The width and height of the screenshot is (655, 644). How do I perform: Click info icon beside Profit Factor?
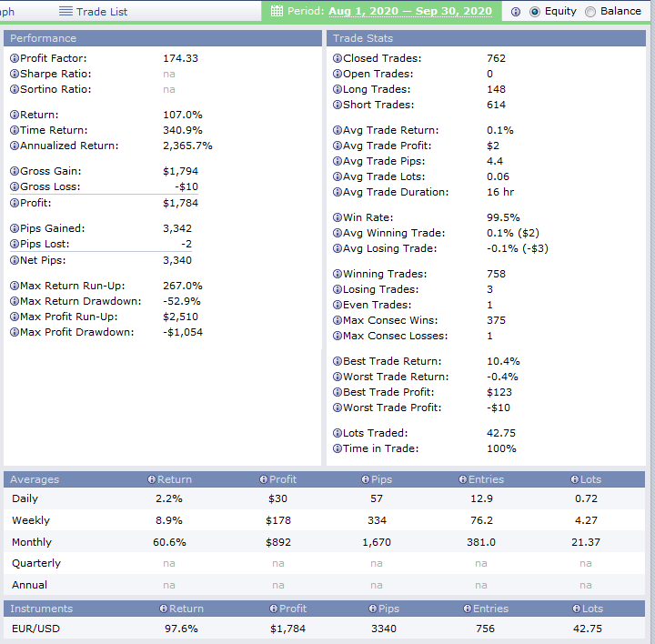[x=15, y=58]
